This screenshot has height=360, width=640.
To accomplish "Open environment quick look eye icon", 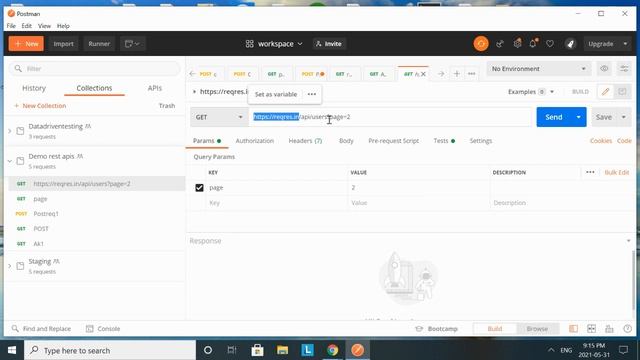I will click(x=604, y=69).
